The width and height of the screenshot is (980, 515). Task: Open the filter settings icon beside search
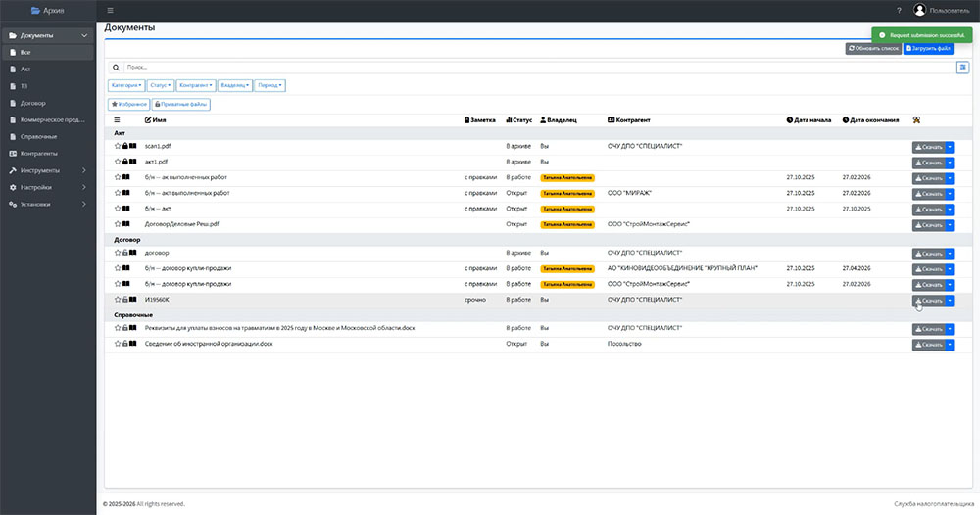(961, 68)
